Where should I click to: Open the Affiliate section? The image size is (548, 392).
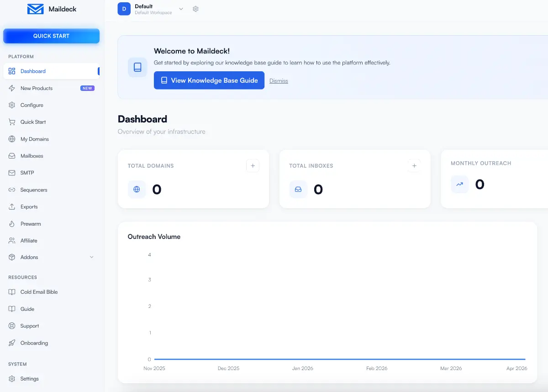(29, 240)
